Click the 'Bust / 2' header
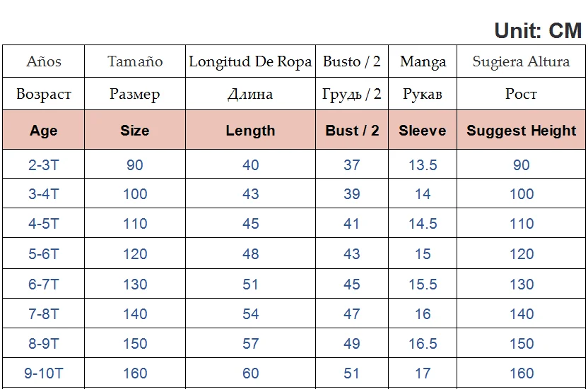This screenshot has height=389, width=588. pos(352,131)
